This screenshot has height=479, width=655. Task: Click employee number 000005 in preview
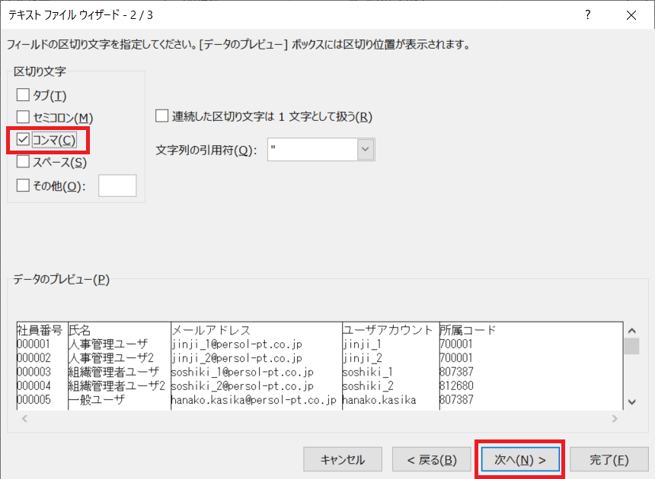tap(34, 400)
